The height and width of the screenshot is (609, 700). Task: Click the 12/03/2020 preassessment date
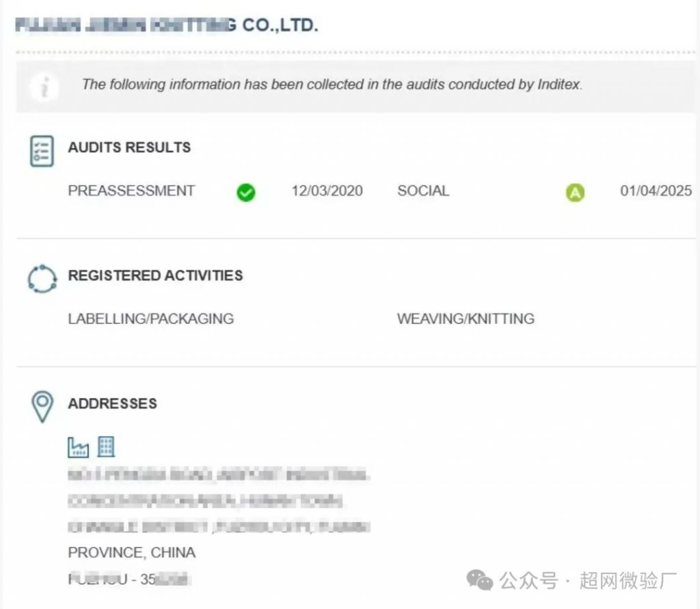tap(327, 191)
